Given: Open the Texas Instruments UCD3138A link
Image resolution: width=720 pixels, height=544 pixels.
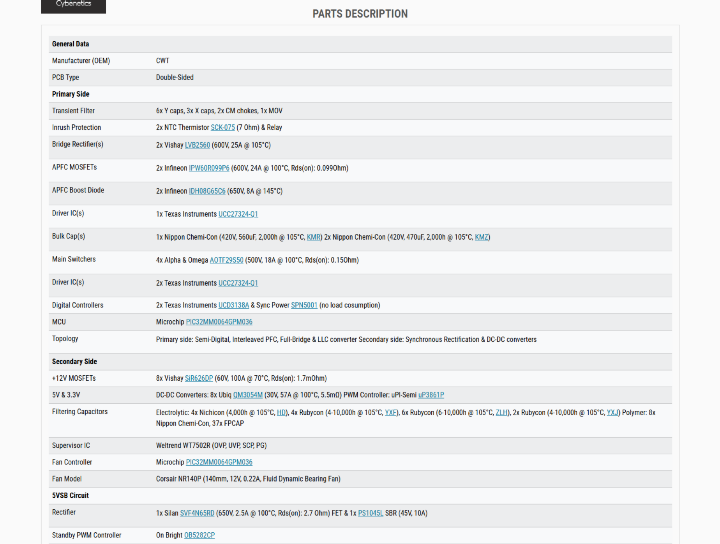Looking at the screenshot, I should (x=235, y=305).
